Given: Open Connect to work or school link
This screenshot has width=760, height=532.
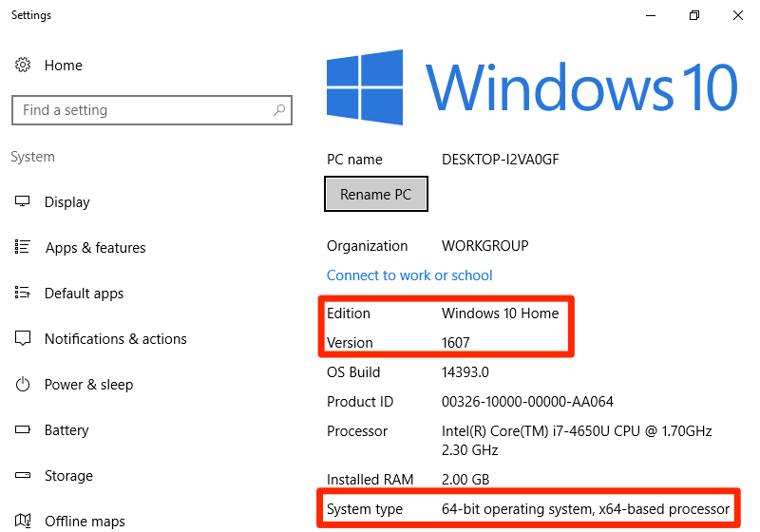Looking at the screenshot, I should [x=409, y=275].
